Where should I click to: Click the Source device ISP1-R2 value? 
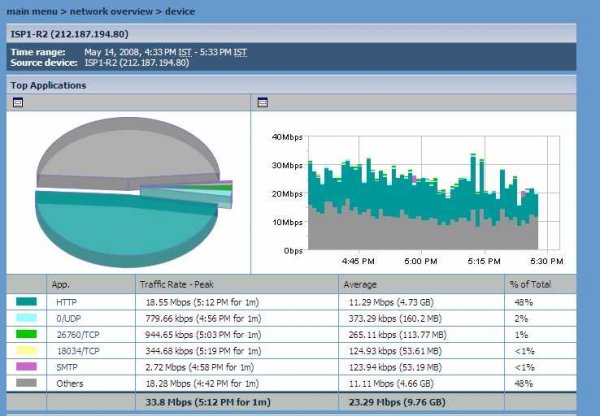click(x=137, y=63)
